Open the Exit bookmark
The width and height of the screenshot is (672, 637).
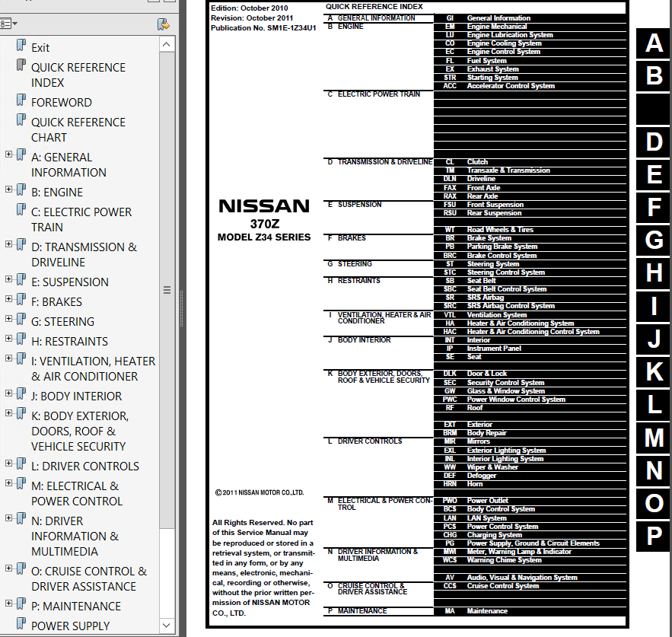coord(40,48)
